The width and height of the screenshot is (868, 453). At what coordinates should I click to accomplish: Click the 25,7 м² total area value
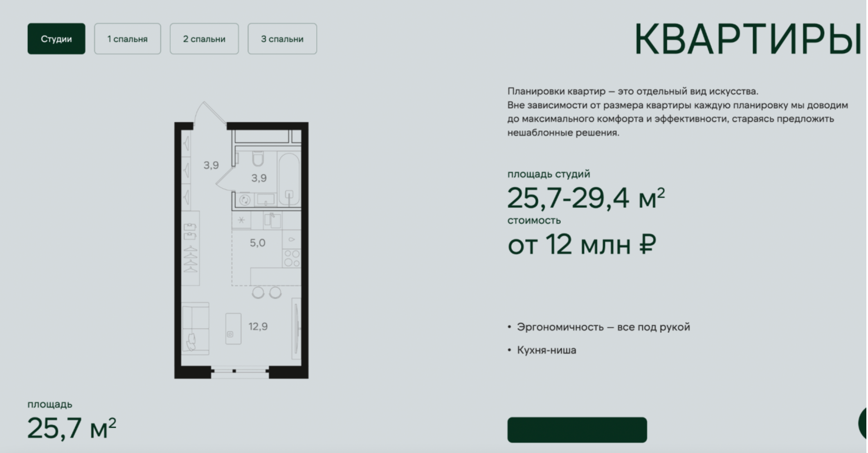click(x=72, y=428)
